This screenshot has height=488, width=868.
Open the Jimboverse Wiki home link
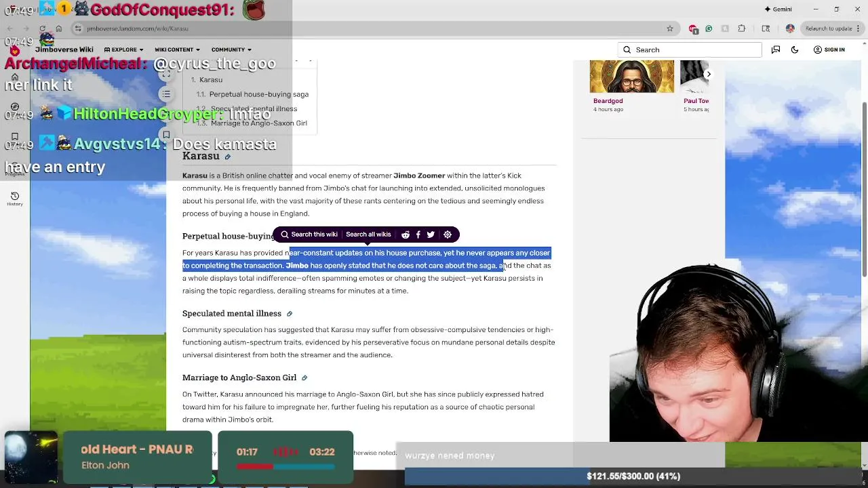point(64,49)
